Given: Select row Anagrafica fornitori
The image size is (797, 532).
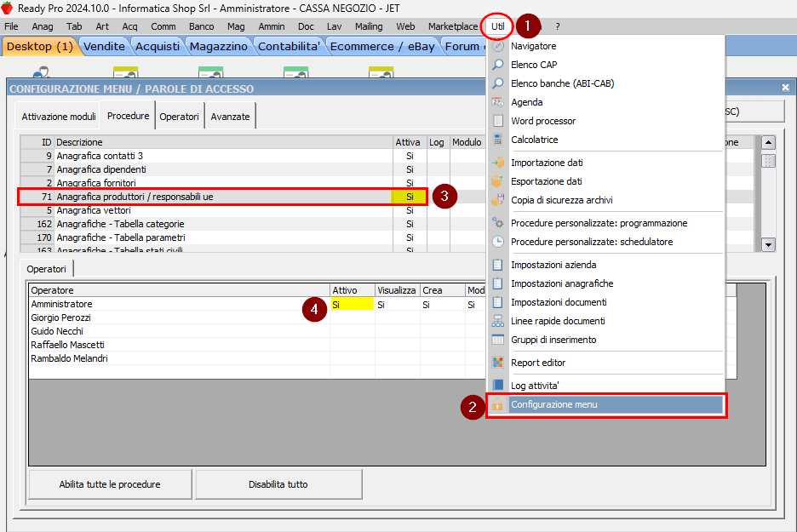Looking at the screenshot, I should click(x=224, y=183).
